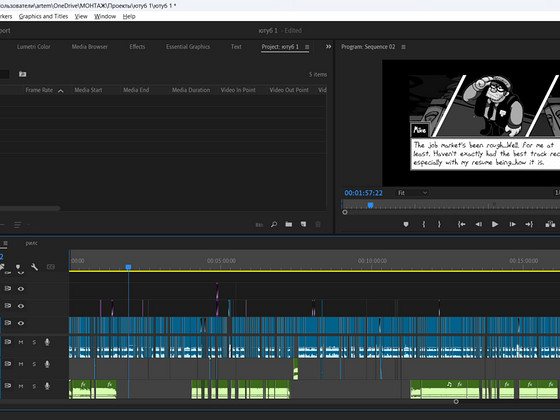
Task: Mute the first audio track
Action: click(x=21, y=342)
